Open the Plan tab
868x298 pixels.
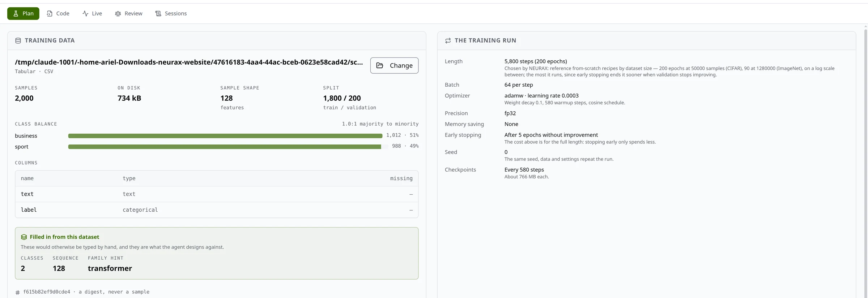point(23,13)
